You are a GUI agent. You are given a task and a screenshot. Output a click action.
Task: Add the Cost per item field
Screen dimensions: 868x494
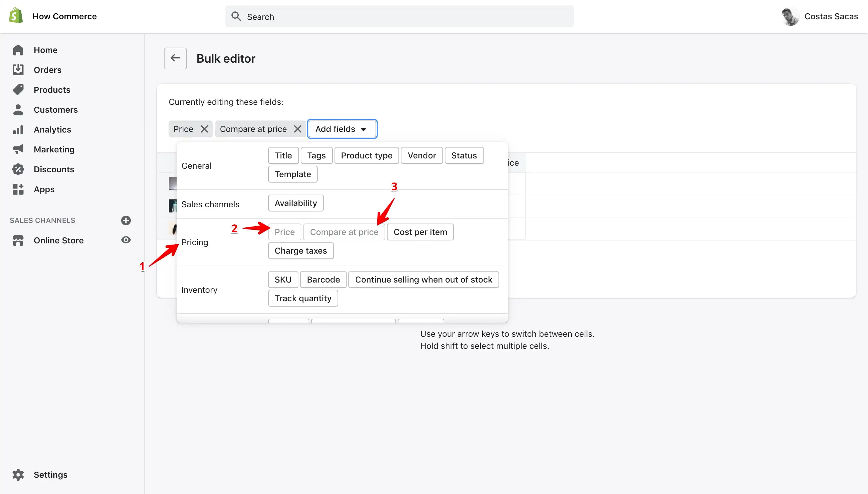[x=420, y=232]
